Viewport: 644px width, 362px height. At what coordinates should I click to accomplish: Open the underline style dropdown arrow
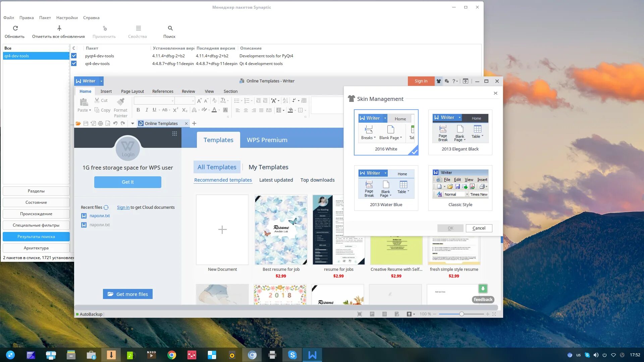click(159, 110)
